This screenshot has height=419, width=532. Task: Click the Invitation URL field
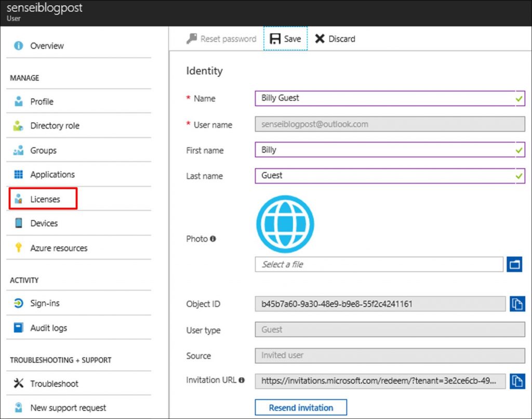coord(380,381)
